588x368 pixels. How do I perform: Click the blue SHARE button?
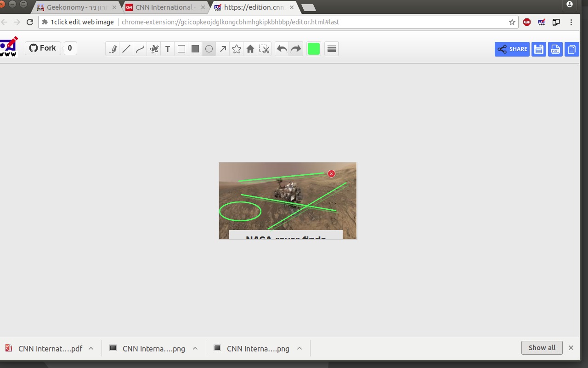coord(512,49)
